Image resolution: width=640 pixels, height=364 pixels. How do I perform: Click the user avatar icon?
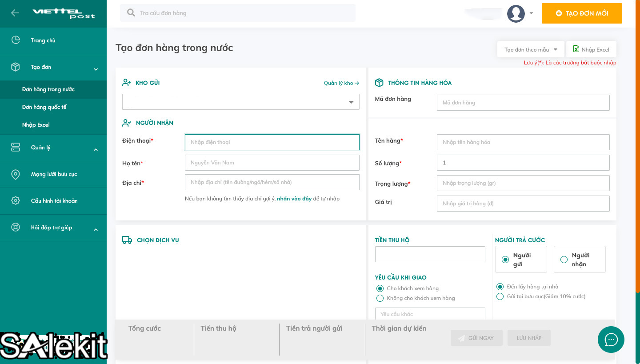[x=516, y=13]
